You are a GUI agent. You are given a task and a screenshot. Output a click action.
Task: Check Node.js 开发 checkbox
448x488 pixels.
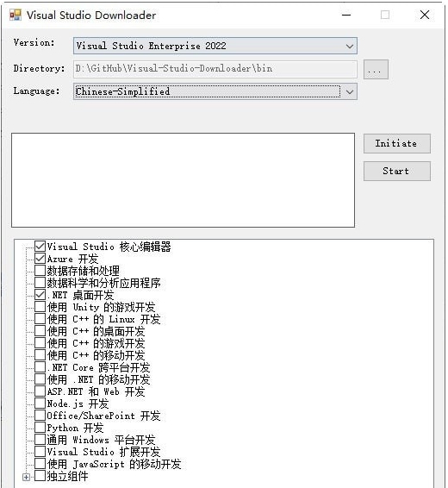pyautogui.click(x=40, y=404)
